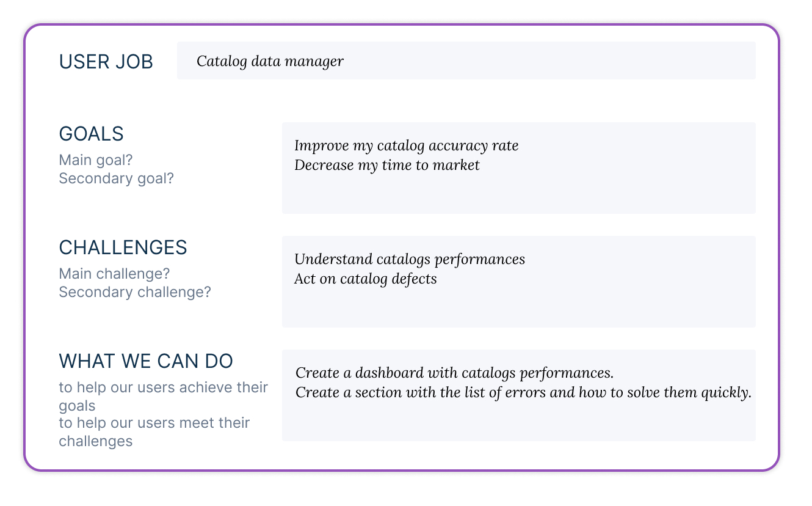
Task: Click 'to help our users meet their challenges'
Action: coord(154,431)
